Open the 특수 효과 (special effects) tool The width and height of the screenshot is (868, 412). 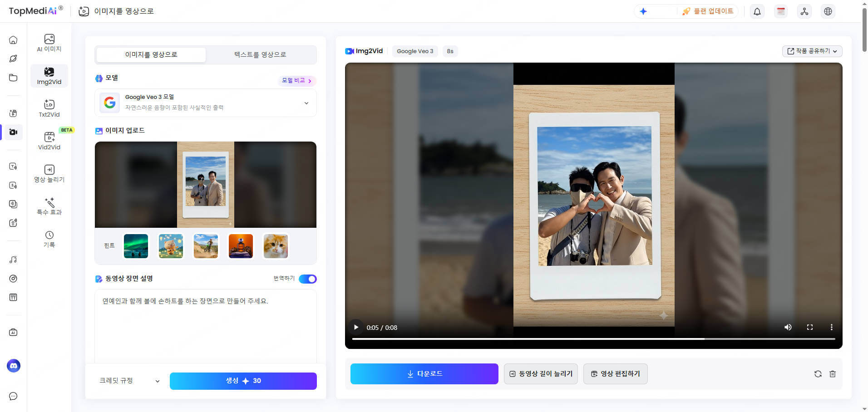[49, 206]
